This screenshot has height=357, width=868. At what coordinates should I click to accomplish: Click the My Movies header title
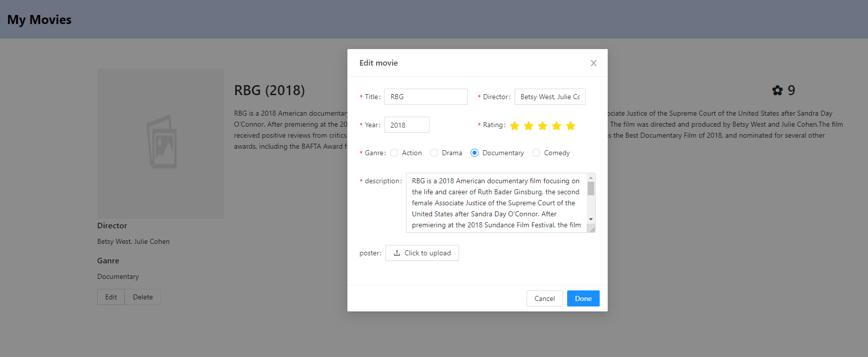(40, 20)
